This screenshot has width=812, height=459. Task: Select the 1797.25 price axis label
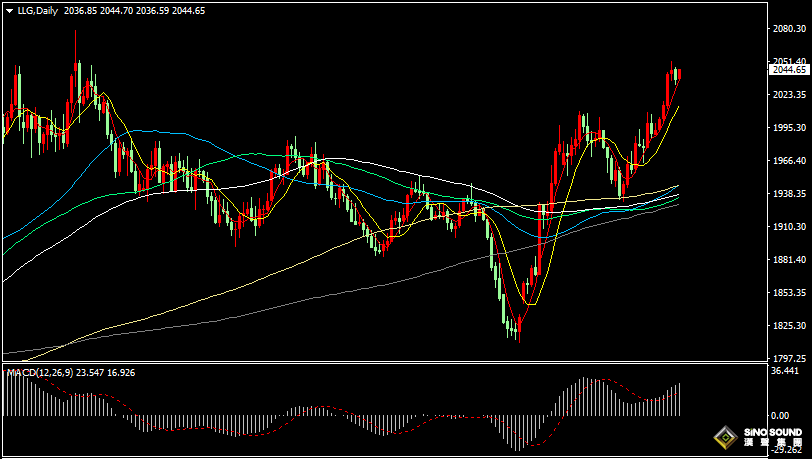coord(789,358)
